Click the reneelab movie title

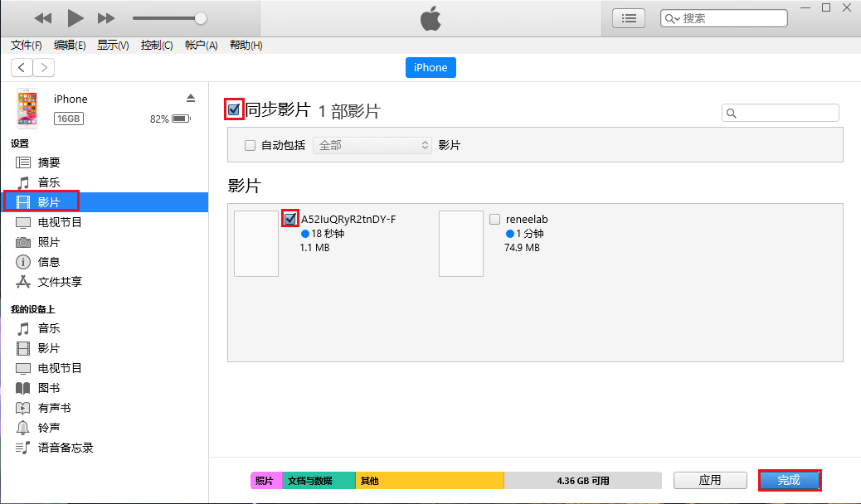coord(528,219)
